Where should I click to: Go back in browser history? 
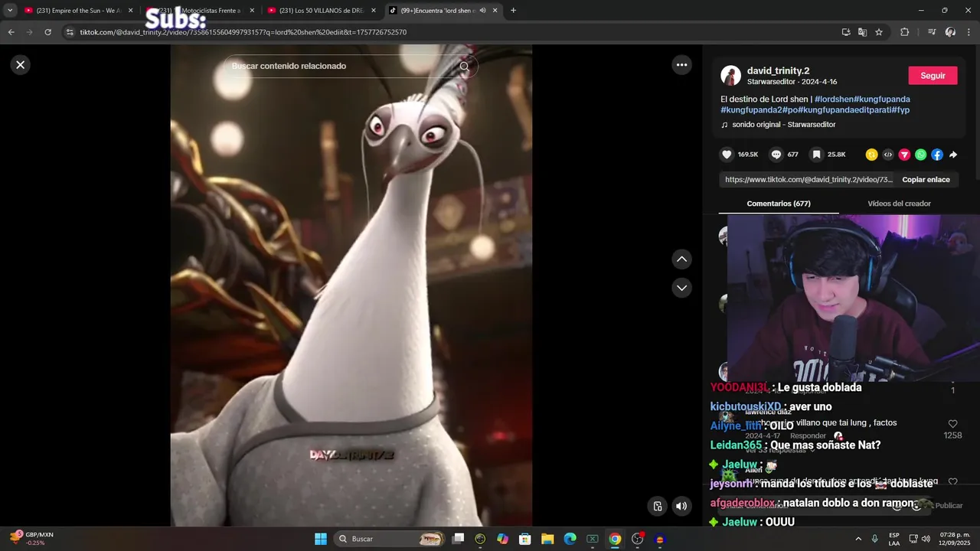11,32
